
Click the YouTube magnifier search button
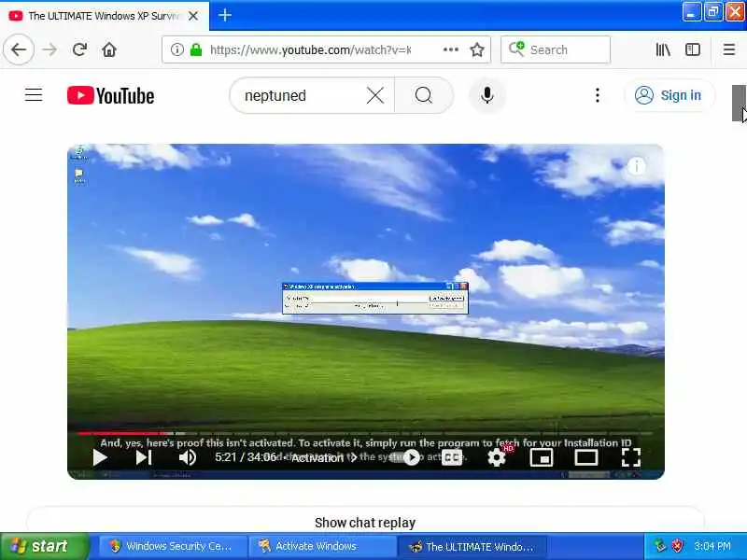point(424,95)
